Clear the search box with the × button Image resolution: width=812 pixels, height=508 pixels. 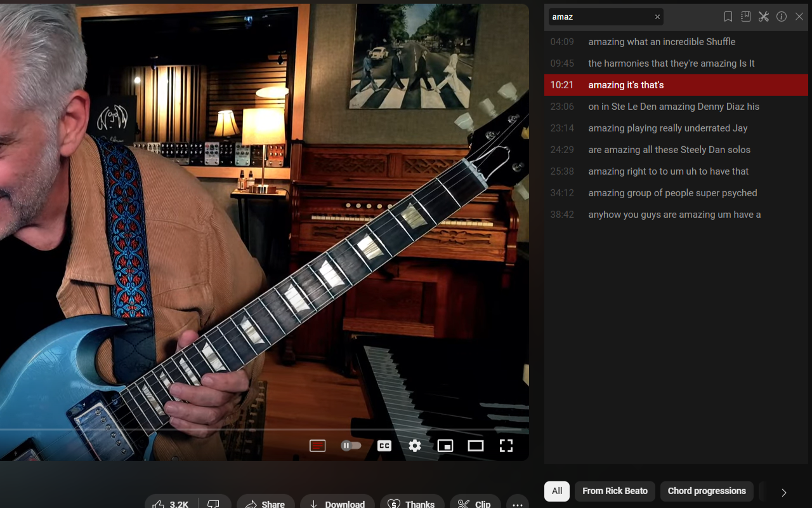pos(657,17)
